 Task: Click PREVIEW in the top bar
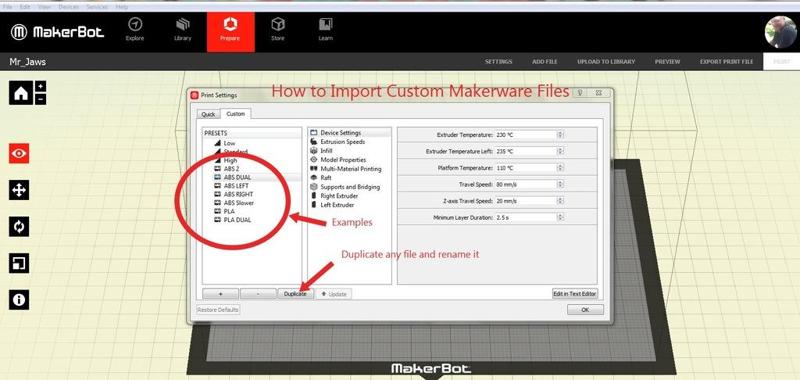coord(667,62)
